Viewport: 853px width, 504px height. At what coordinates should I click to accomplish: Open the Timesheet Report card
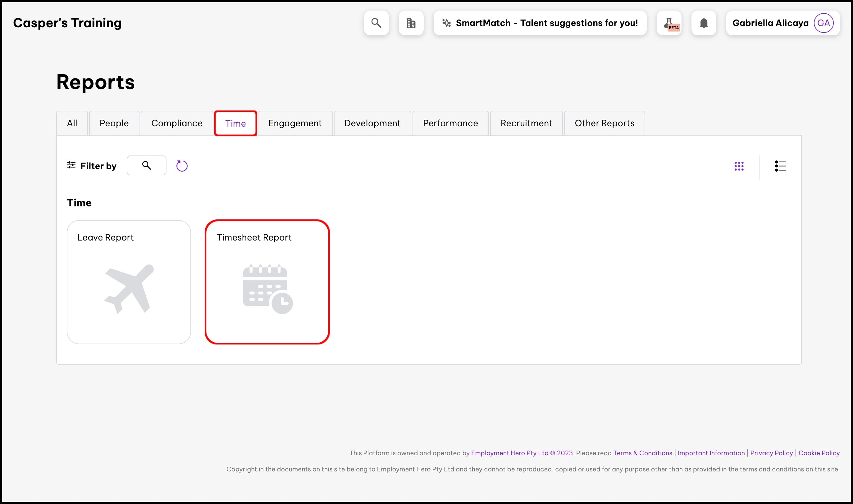point(267,282)
